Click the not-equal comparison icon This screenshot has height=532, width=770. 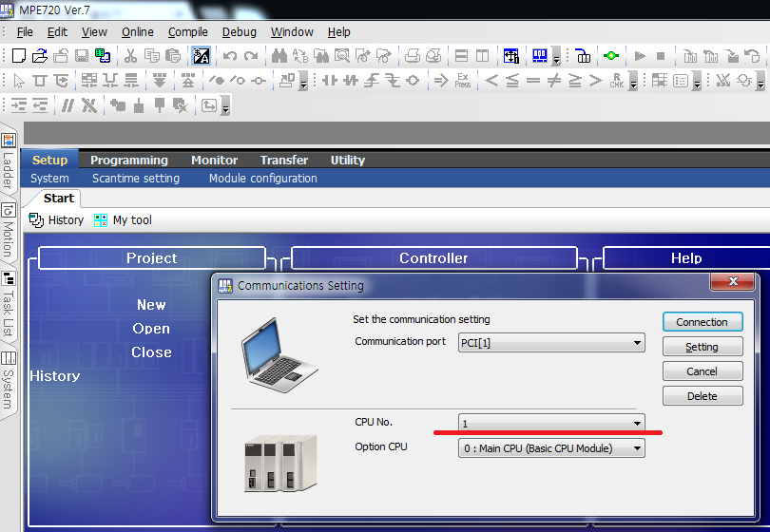(x=554, y=81)
